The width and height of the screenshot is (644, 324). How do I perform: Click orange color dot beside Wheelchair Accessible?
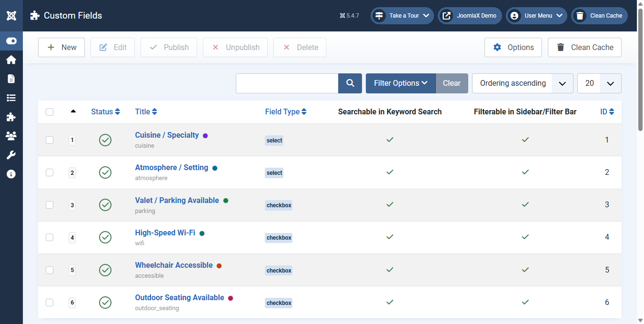(x=219, y=266)
